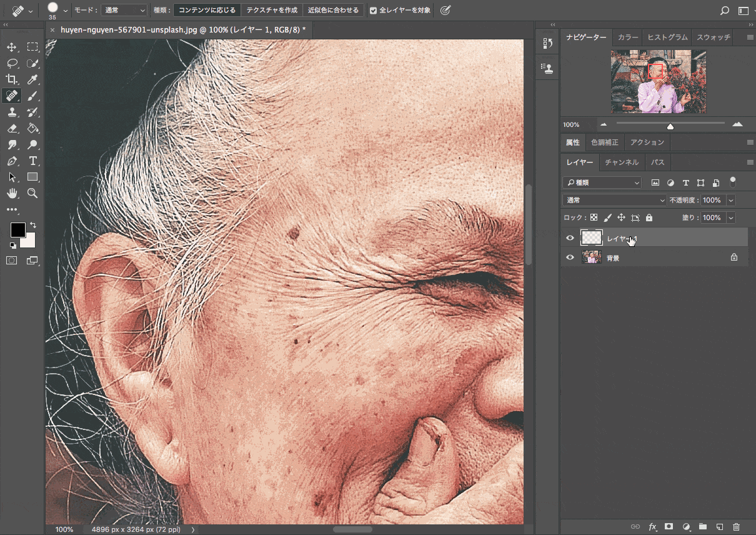
Task: Toggle the pixel layer filter
Action: point(655,182)
